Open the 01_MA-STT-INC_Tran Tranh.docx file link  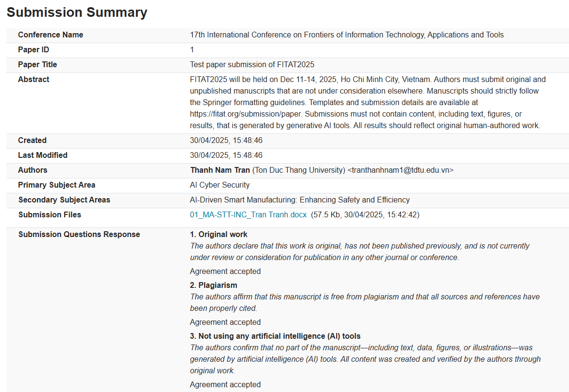(x=248, y=214)
